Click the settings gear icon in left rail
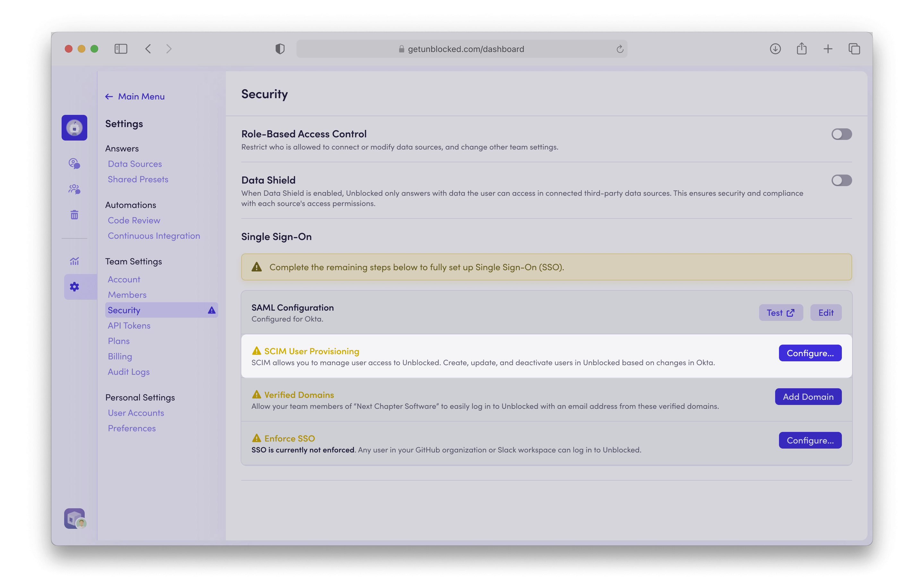The height and width of the screenshot is (584, 924). point(74,287)
